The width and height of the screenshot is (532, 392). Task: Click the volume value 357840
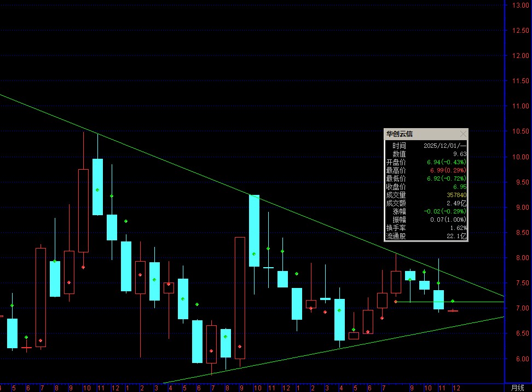(456, 195)
